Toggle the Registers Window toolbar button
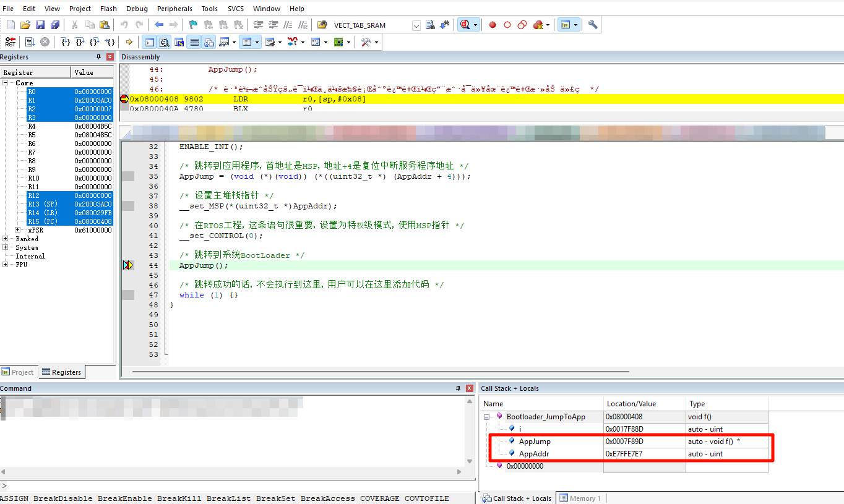The height and width of the screenshot is (504, 844). click(x=194, y=41)
